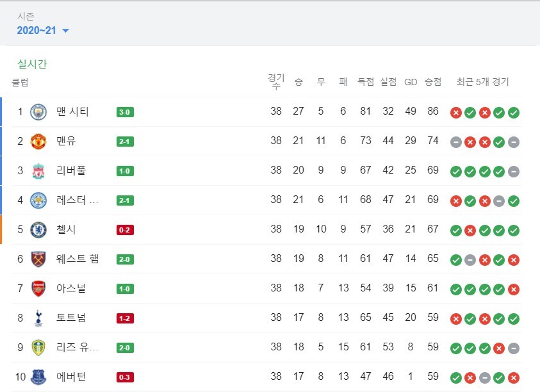Screen dimensions: 540x392
Task: Click the Manchester United crest icon
Action: (x=38, y=141)
